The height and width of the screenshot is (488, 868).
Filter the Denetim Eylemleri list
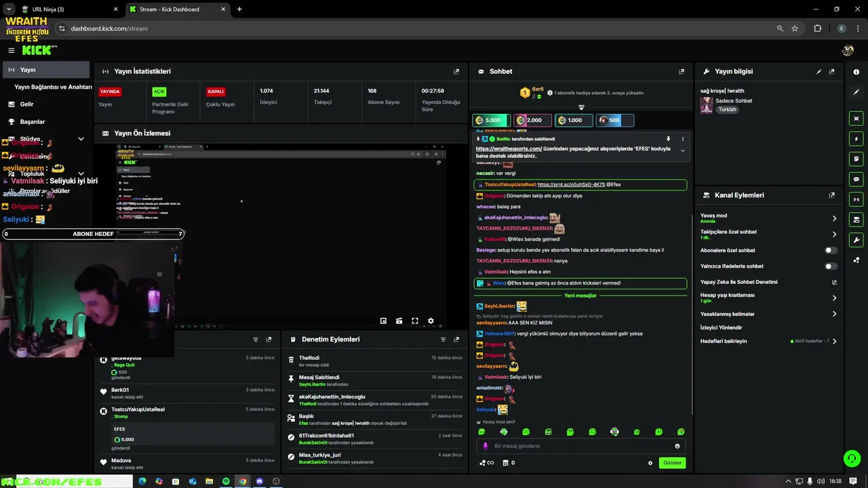(x=443, y=340)
